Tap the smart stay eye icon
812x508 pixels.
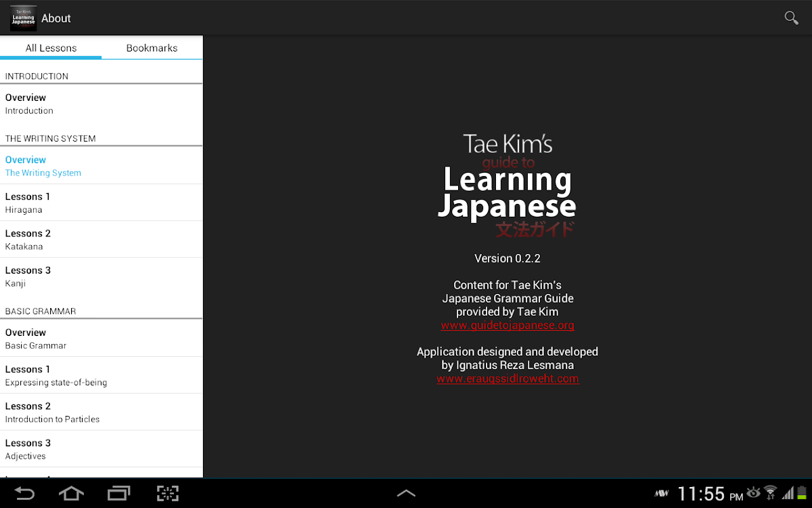pyautogui.click(x=753, y=492)
